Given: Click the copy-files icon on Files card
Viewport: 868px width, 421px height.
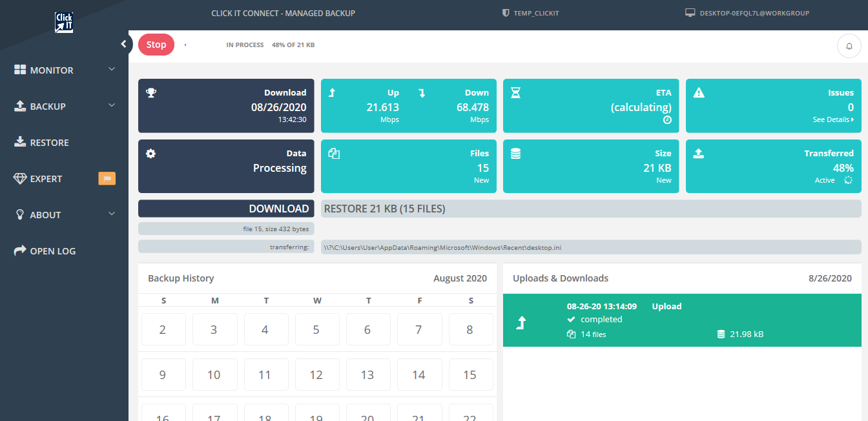Looking at the screenshot, I should coord(334,154).
